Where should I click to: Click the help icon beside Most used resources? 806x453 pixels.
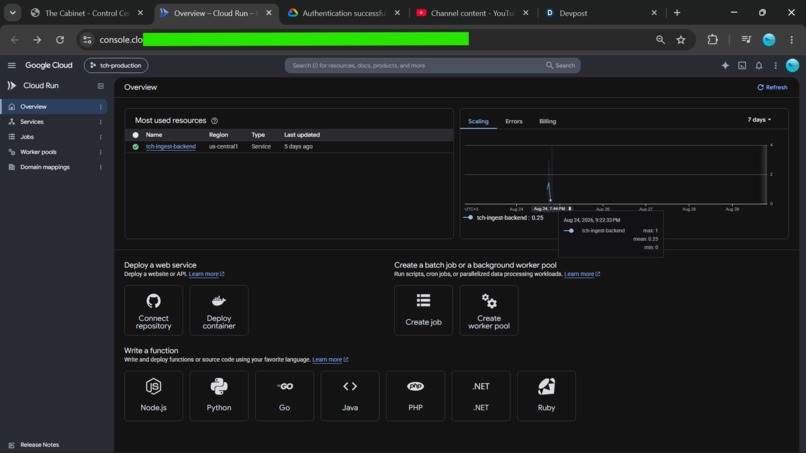[214, 121]
